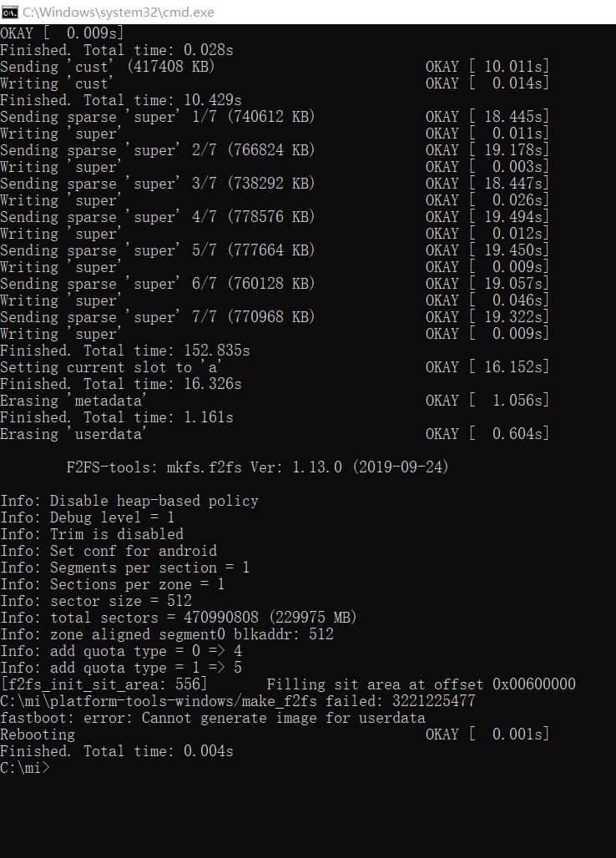
Task: Click the 'Rebooting' line
Action: click(x=274, y=734)
